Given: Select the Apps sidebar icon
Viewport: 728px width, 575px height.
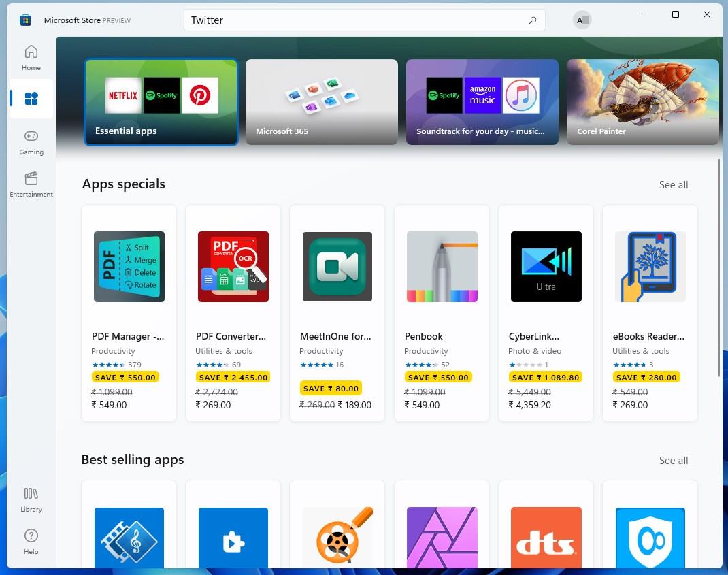Looking at the screenshot, I should pyautogui.click(x=31, y=99).
